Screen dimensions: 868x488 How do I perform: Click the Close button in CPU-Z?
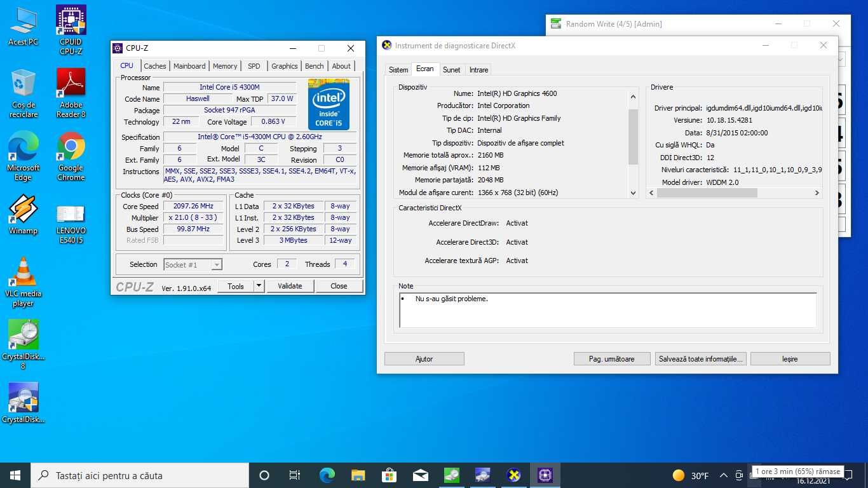tap(339, 286)
